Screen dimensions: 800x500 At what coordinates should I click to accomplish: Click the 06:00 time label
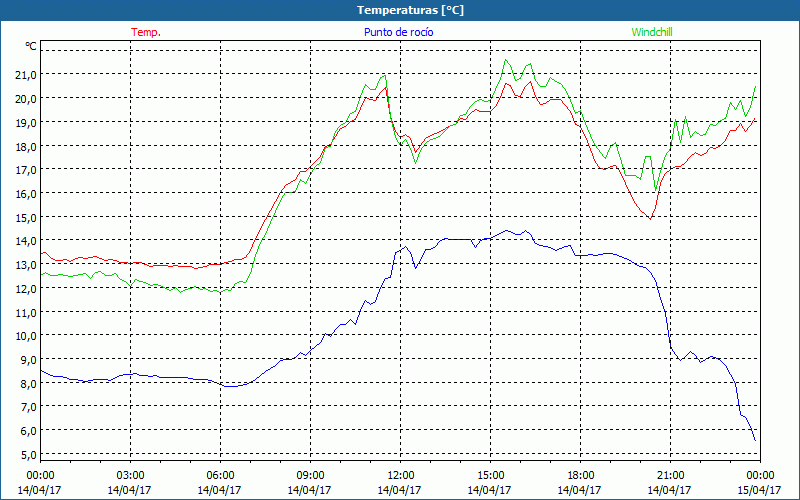click(220, 476)
